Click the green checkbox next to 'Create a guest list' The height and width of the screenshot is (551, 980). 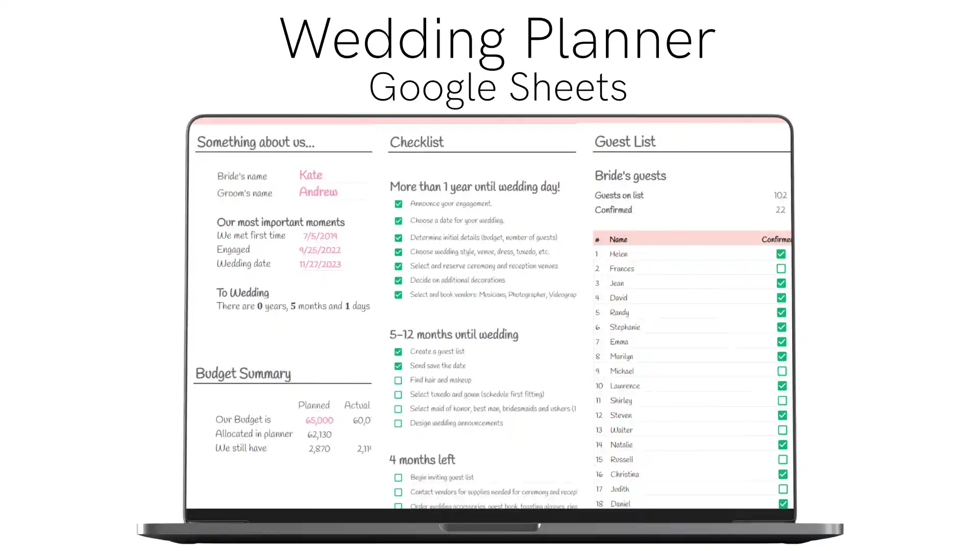pos(399,350)
